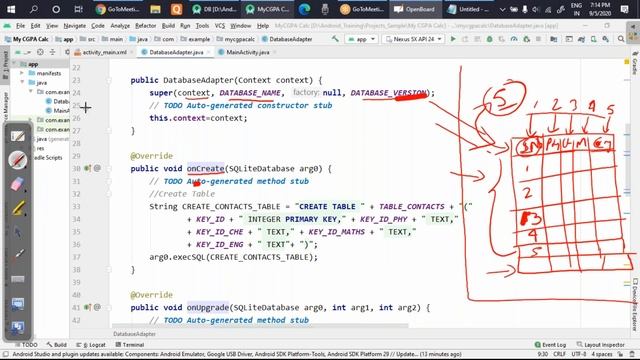Toggle the Layout Inspector window
Image resolution: width=640 pixels, height=360 pixels.
pyautogui.click(x=601, y=345)
